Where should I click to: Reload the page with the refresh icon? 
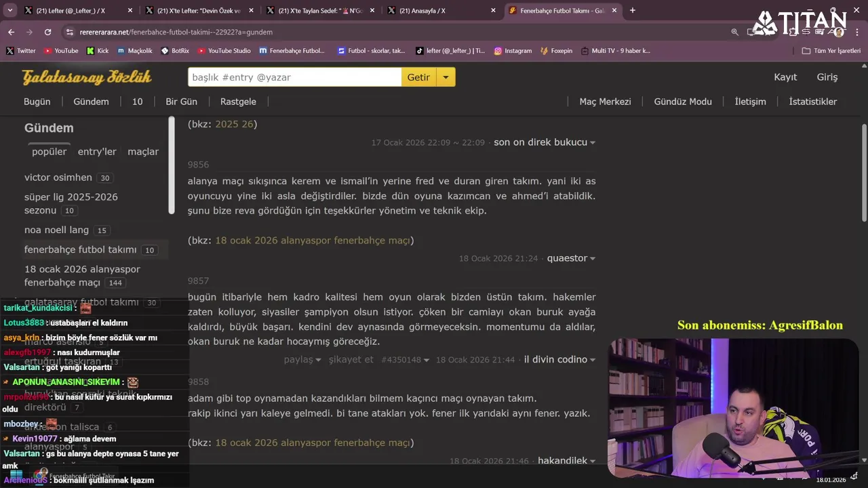point(47,32)
